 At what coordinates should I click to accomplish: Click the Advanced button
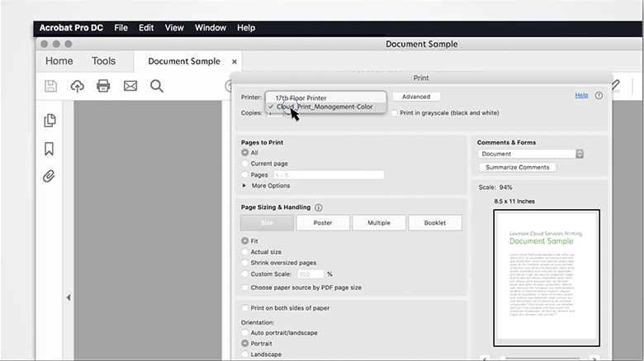416,97
